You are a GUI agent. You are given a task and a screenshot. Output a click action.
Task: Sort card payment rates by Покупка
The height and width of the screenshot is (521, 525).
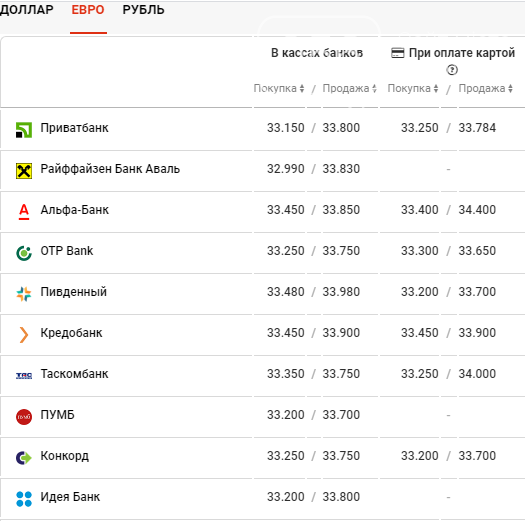413,88
